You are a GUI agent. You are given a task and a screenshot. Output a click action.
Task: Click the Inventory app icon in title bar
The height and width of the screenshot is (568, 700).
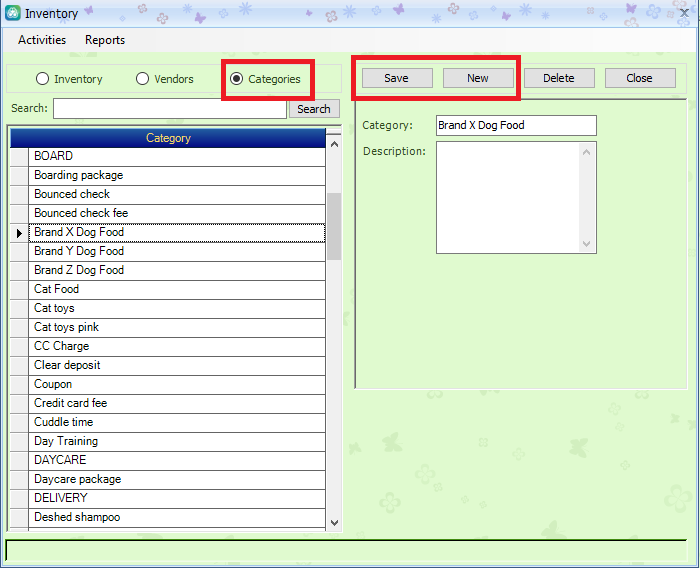click(12, 13)
